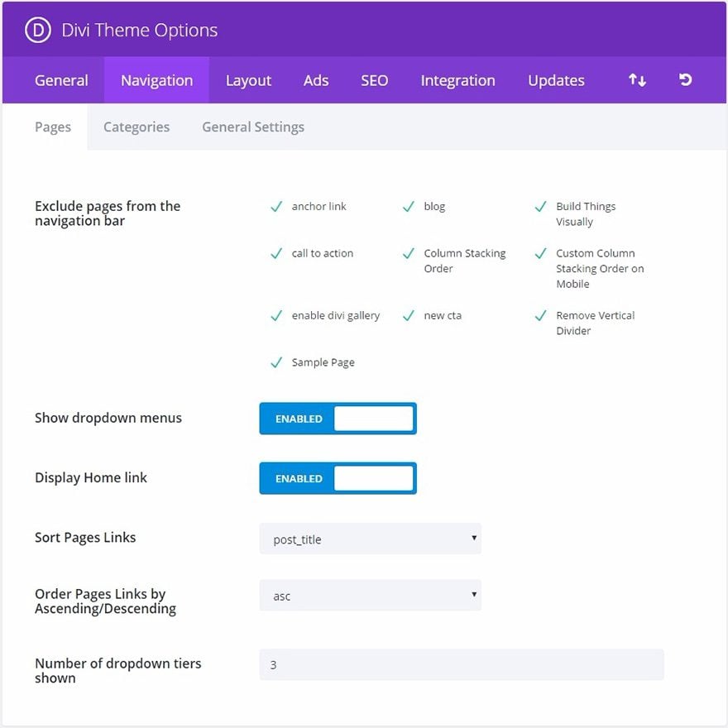Click the Sort Pages Links label
This screenshot has height=728, width=728.
(85, 537)
